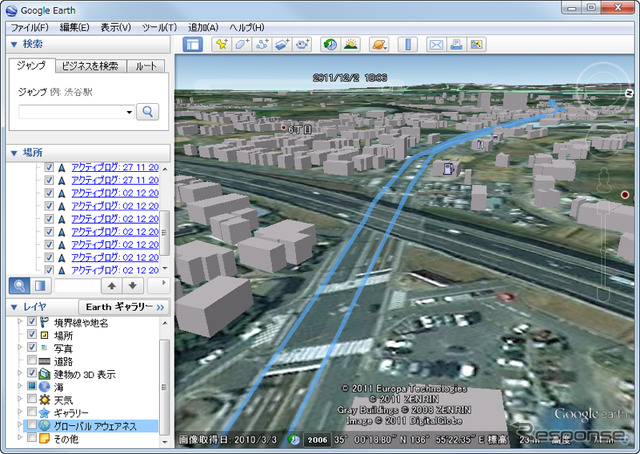Click the red dot marker at map's right edge

[624, 195]
